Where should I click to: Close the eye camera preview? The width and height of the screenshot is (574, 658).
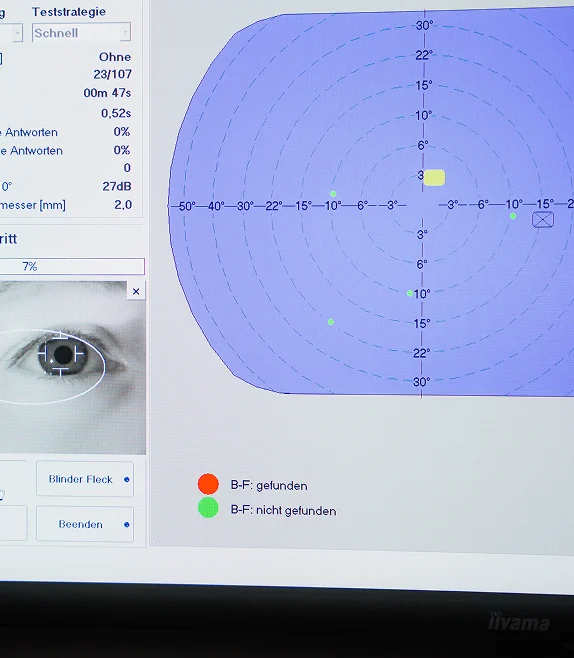click(136, 291)
